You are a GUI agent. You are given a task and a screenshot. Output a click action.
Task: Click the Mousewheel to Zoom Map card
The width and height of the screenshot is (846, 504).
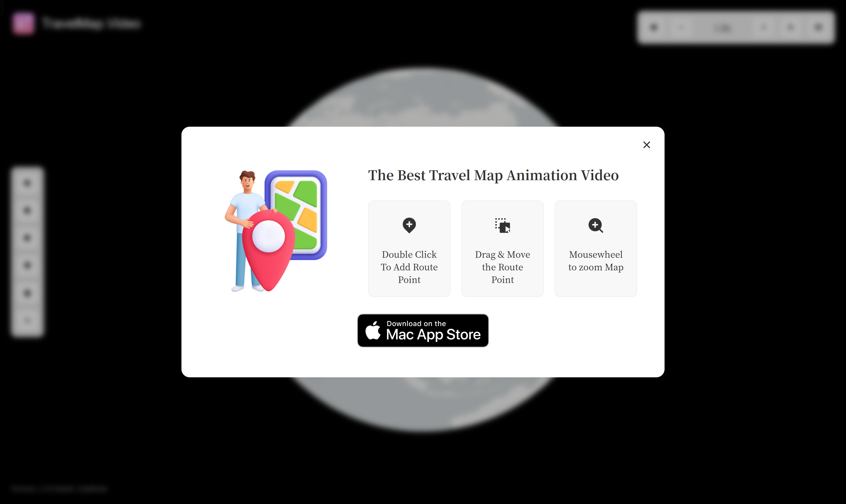click(596, 248)
